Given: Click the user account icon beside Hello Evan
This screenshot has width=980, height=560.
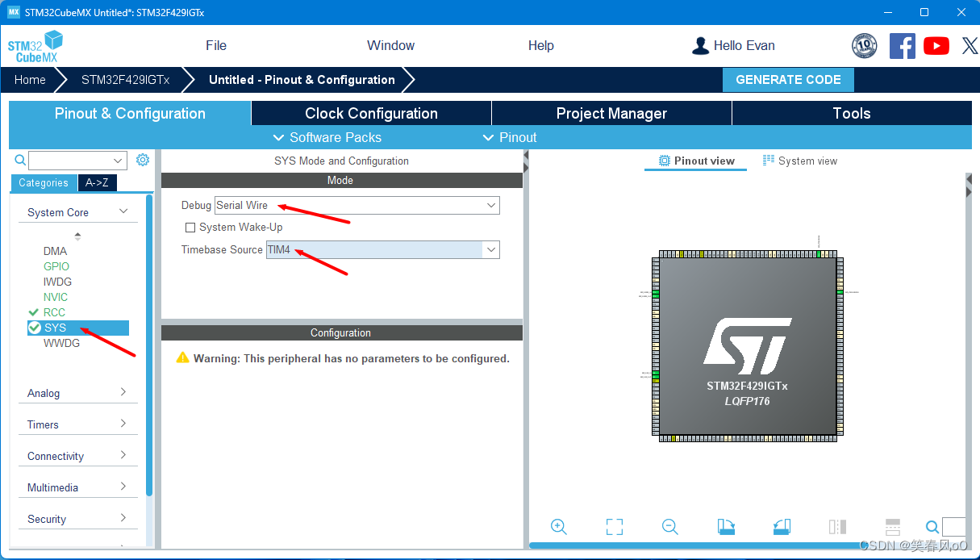Looking at the screenshot, I should [x=700, y=46].
